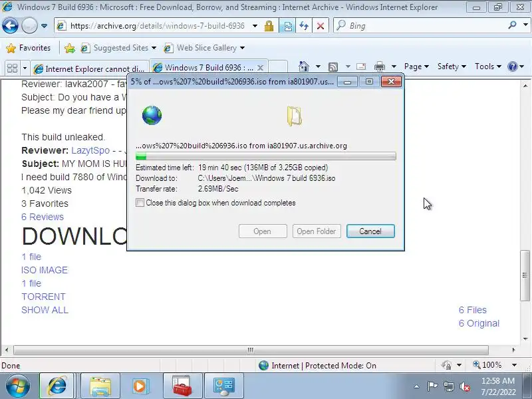Expand the Home button dropdown arrow
The height and width of the screenshot is (399, 532).
pos(318,66)
